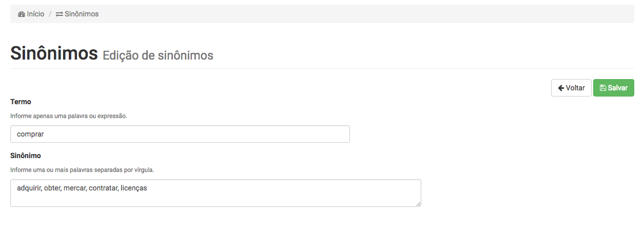The width and height of the screenshot is (644, 230).
Task: Click the Sinônimo field label
Action: point(26,156)
